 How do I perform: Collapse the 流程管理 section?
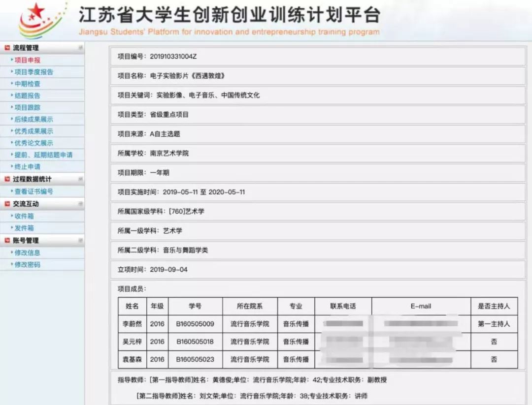[x=80, y=48]
